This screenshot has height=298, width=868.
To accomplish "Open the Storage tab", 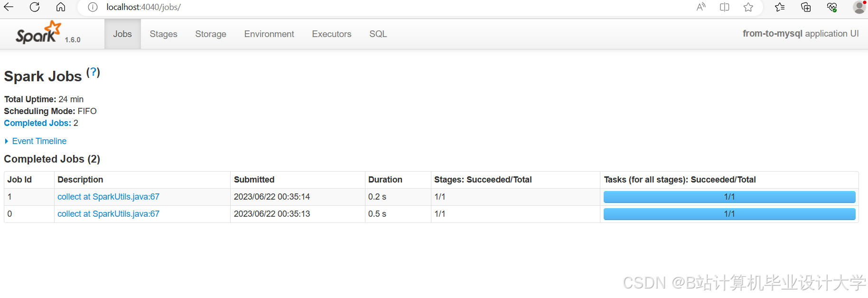I will (x=211, y=34).
